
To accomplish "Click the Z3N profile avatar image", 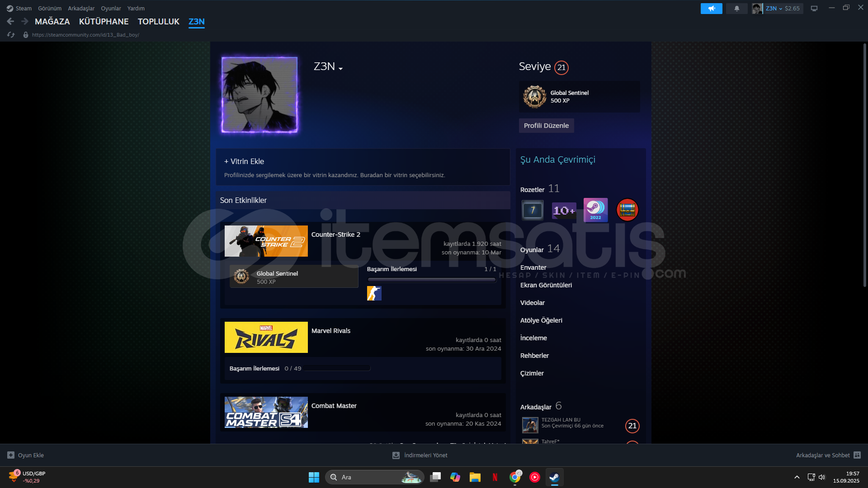I will pos(259,94).
